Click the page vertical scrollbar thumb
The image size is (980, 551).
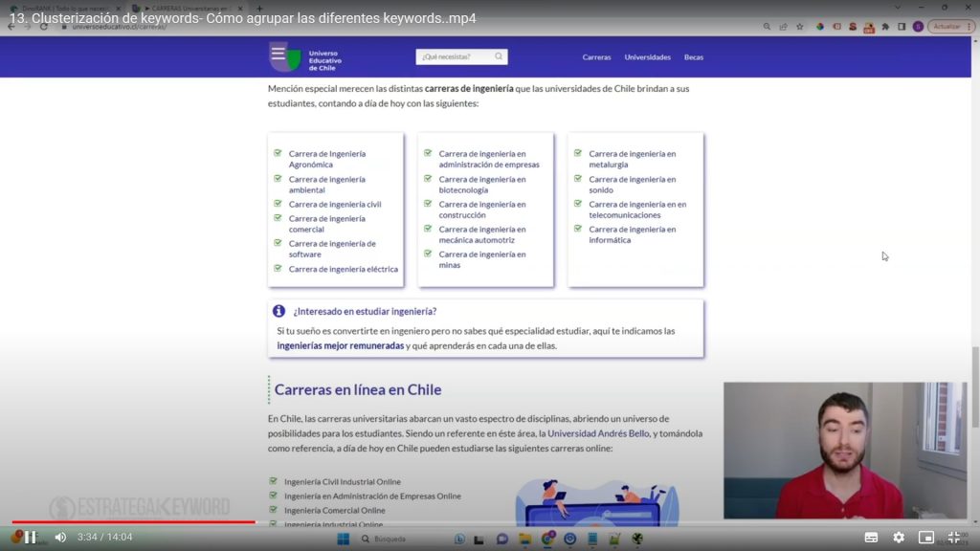pos(975,387)
